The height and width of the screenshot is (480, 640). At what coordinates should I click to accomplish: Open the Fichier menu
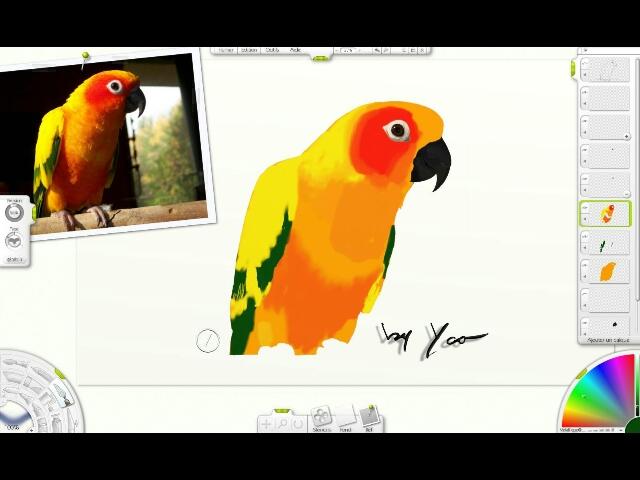click(x=225, y=50)
